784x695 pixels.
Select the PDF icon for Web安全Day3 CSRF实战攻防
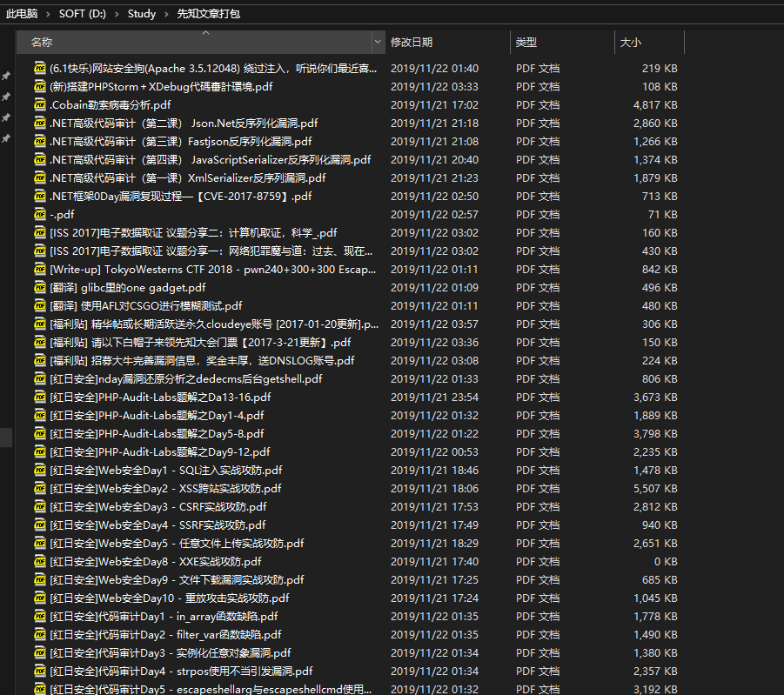40,506
